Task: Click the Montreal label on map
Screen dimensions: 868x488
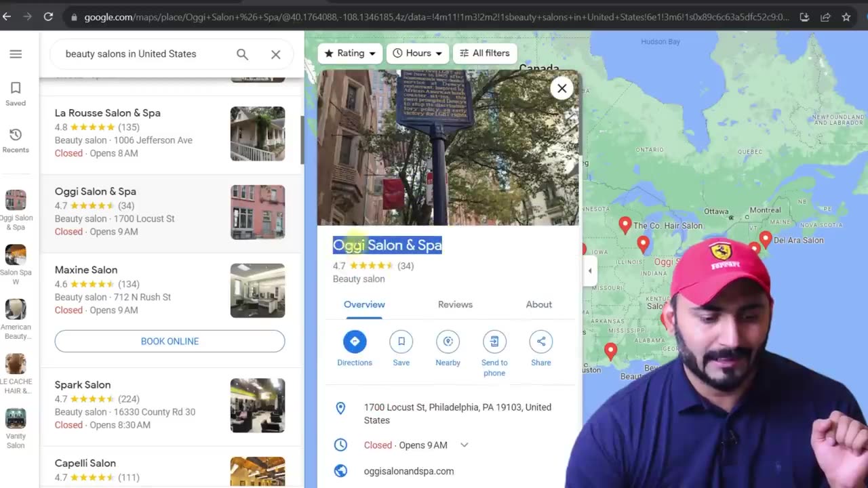Action: click(766, 210)
